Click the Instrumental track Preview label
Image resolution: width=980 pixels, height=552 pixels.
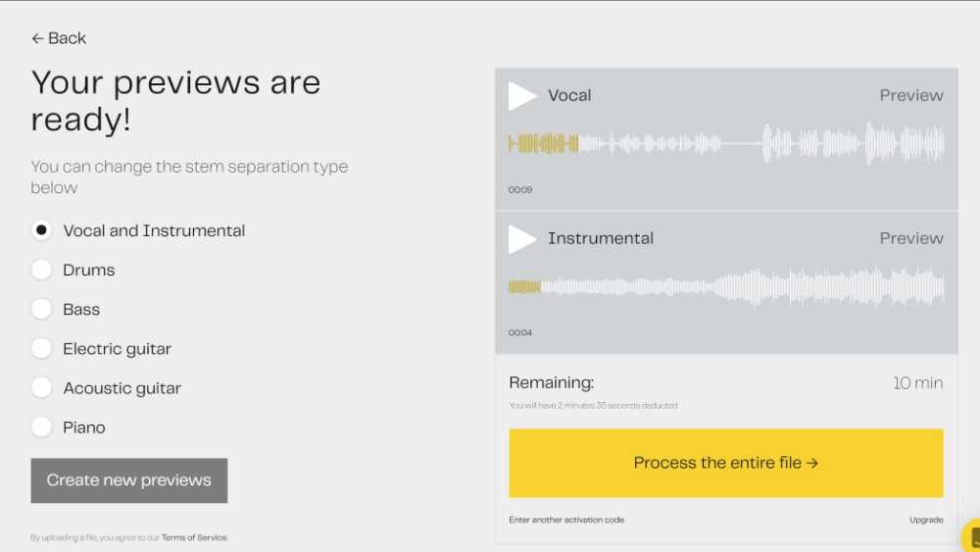click(x=911, y=239)
